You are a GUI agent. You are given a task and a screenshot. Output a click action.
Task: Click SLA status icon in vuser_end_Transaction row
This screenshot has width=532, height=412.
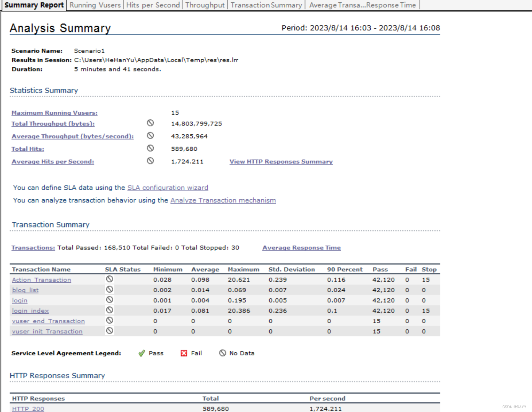point(109,320)
